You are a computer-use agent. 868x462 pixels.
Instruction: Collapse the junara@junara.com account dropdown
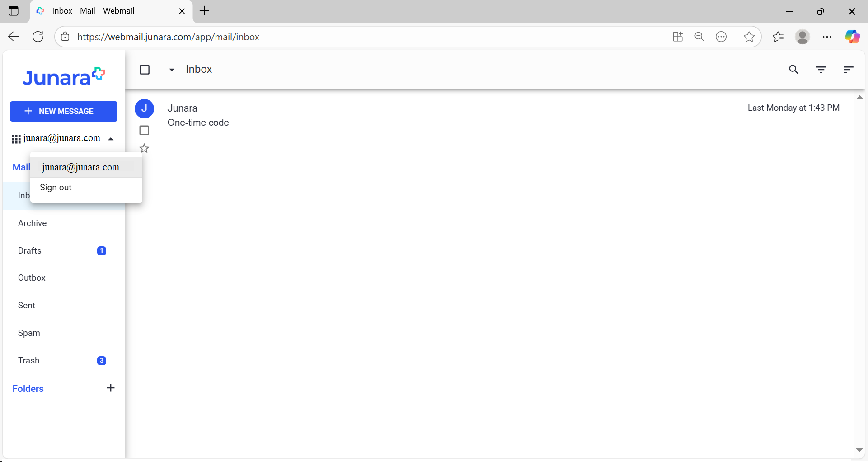coord(111,139)
